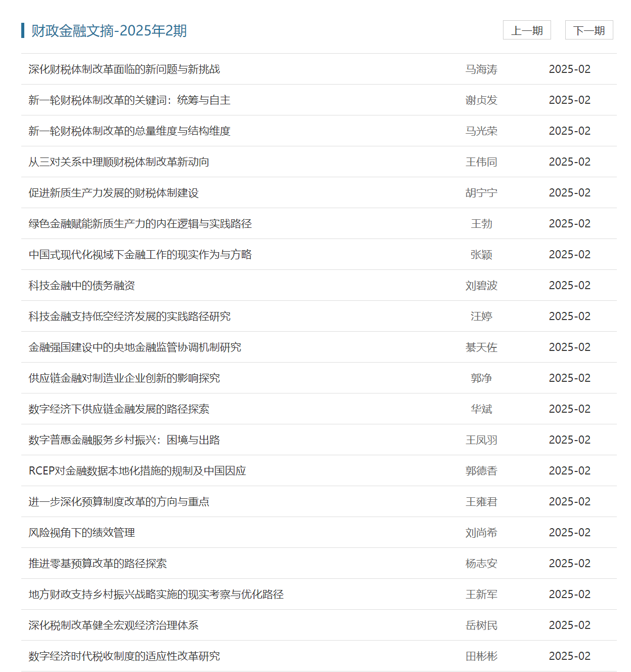Open article 供应链金融对制造业企业创新的影响探究
The width and height of the screenshot is (631, 672).
pos(124,378)
